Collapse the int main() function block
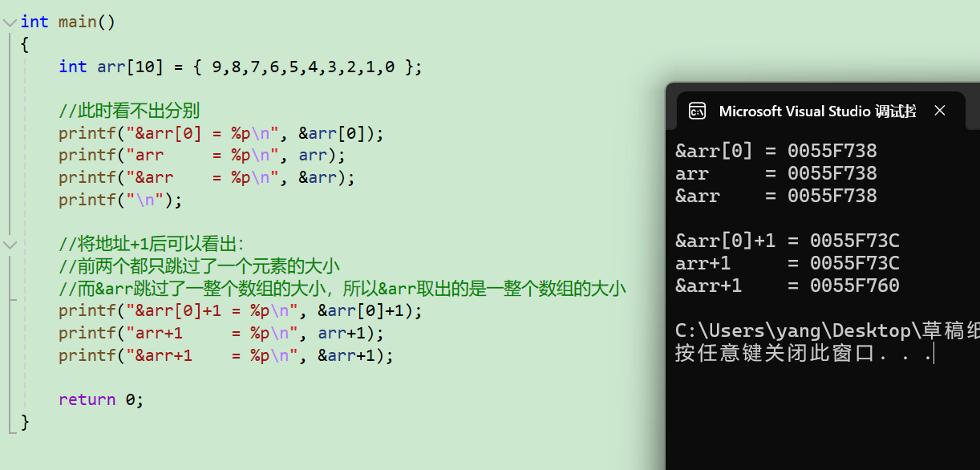 coord(10,22)
